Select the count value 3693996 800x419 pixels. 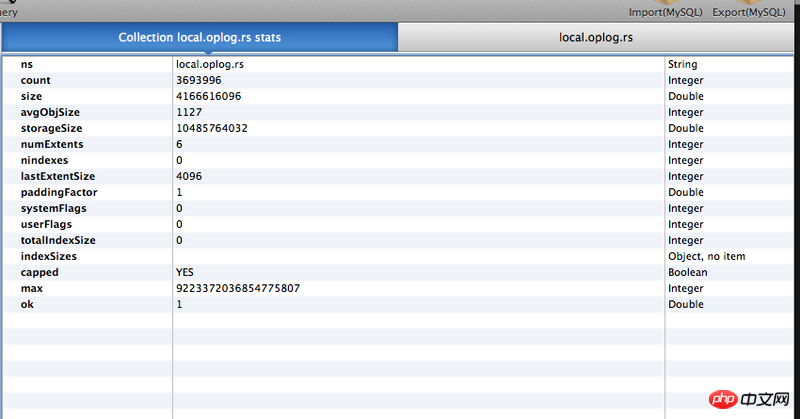(x=199, y=80)
